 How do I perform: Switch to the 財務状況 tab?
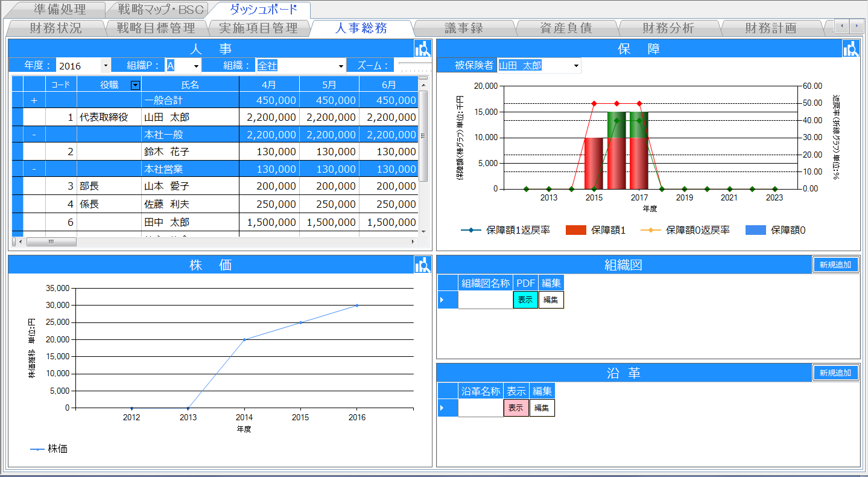[55, 28]
